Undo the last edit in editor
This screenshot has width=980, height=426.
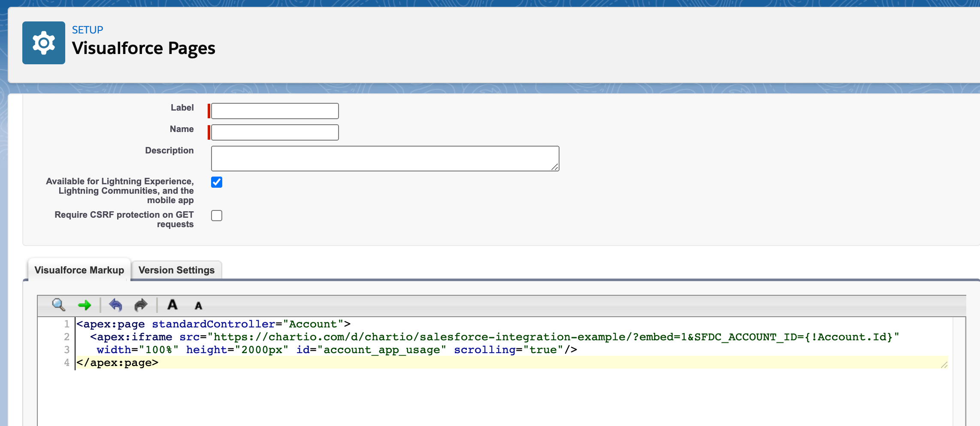pos(115,305)
